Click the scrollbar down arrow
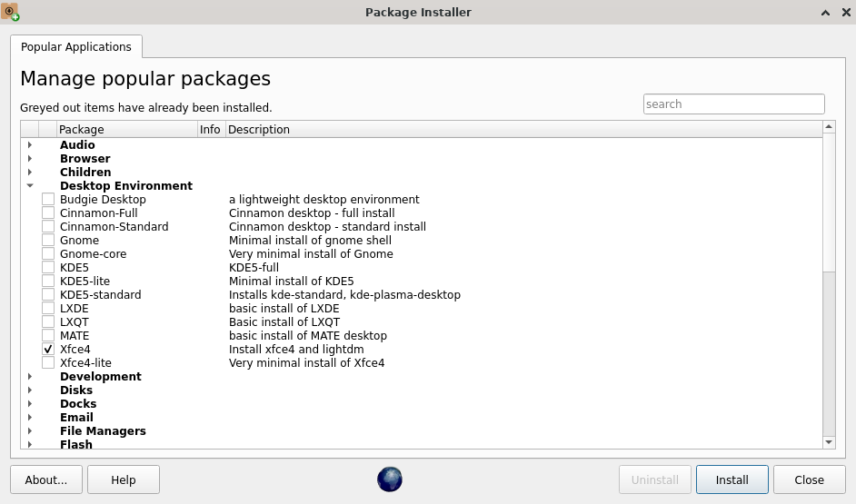Viewport: 856px width, 504px height. tap(829, 442)
